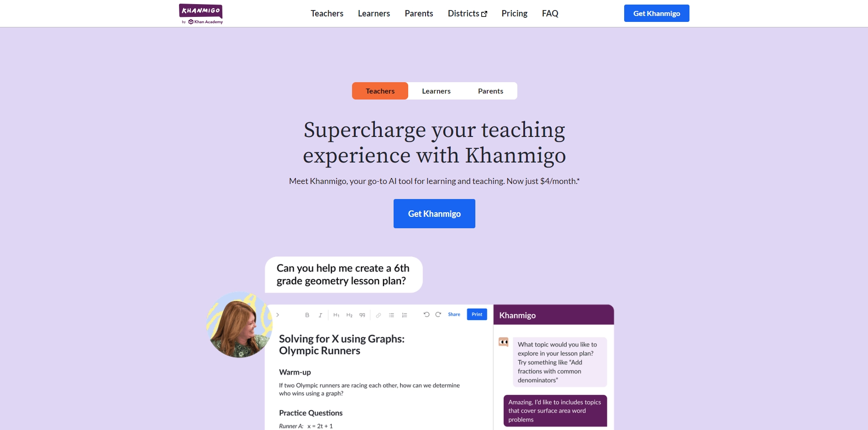Apply Heading 2 style in editor

click(349, 315)
